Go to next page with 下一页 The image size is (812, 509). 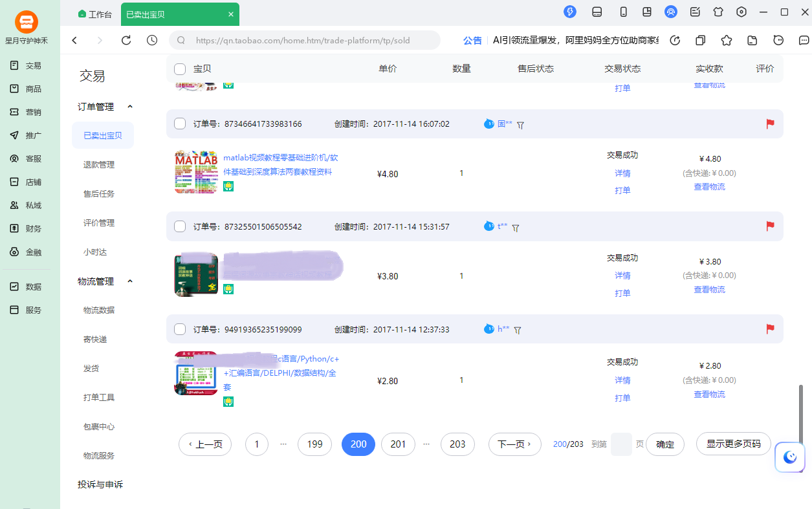(x=514, y=444)
